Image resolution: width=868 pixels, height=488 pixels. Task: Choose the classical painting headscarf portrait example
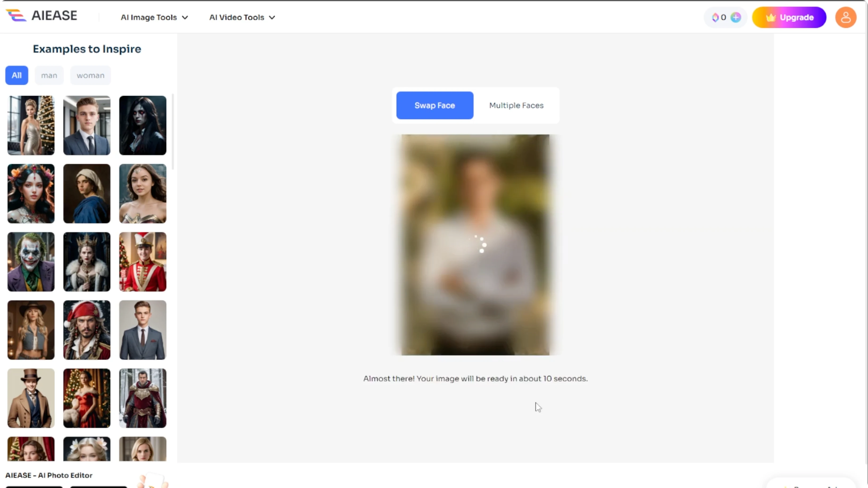87,194
